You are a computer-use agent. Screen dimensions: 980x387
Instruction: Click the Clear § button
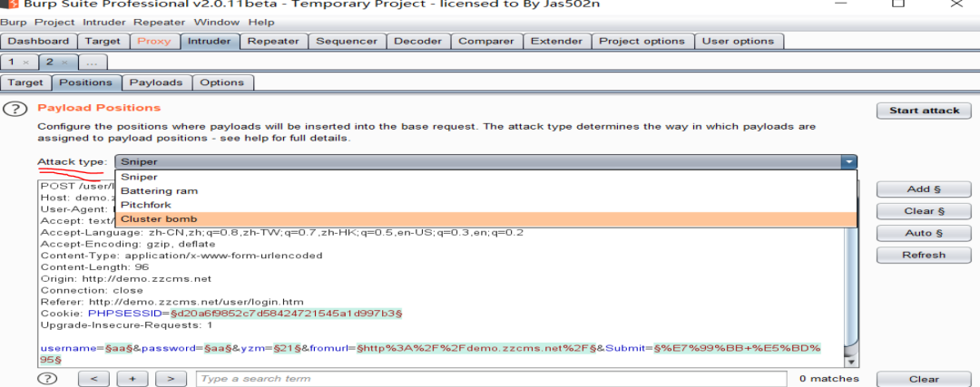(x=924, y=211)
